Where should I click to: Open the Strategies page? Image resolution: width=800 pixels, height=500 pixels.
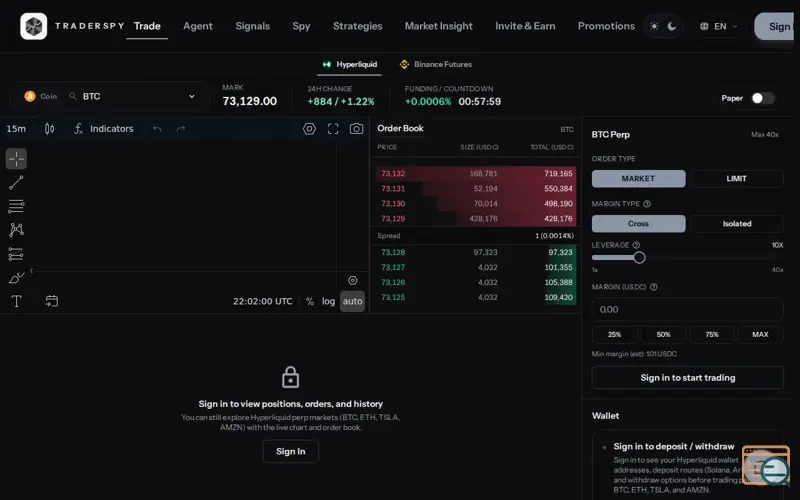pos(358,26)
